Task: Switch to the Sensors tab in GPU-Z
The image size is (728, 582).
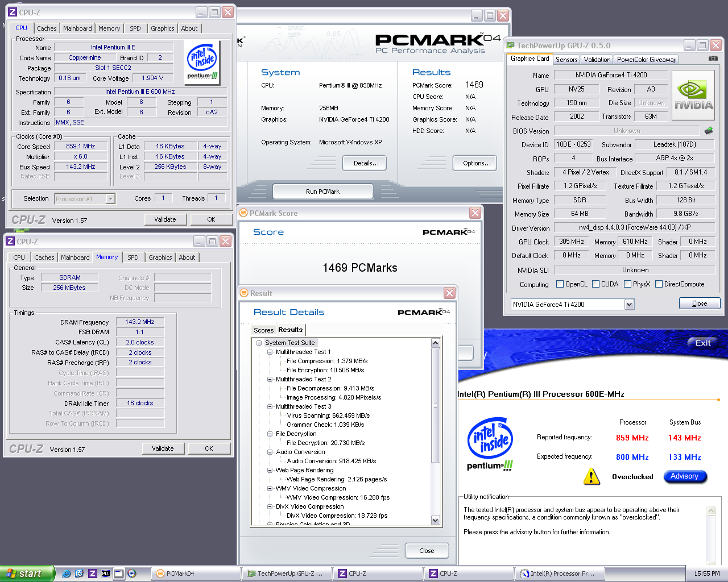Action: [x=566, y=60]
